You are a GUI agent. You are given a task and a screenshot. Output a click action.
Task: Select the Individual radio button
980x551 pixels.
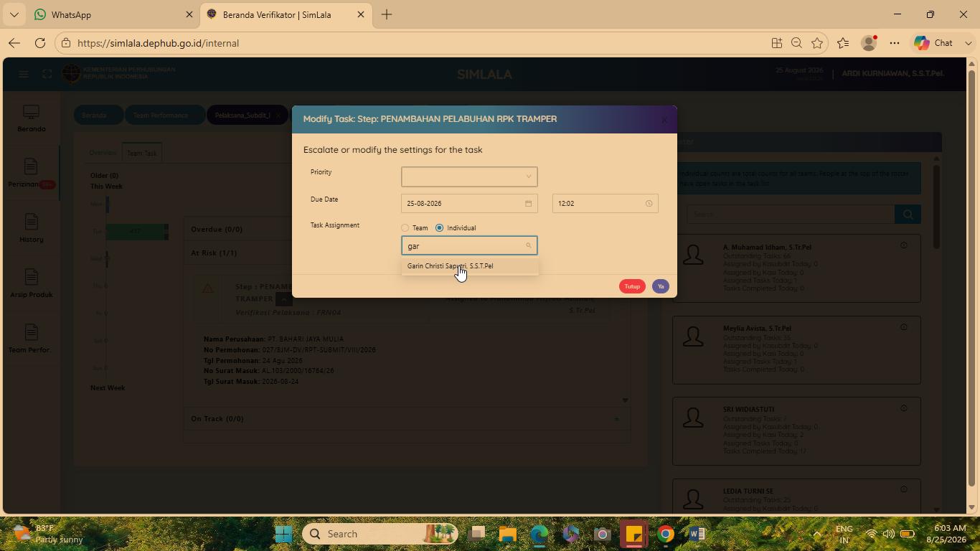[439, 228]
